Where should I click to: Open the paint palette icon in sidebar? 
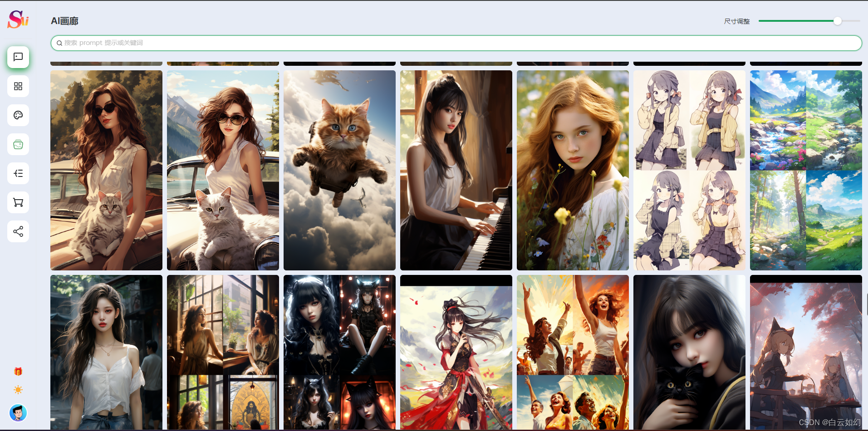click(x=18, y=115)
